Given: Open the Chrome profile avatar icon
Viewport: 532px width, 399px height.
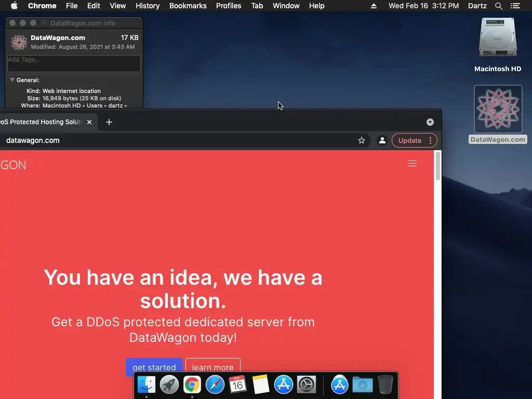Looking at the screenshot, I should pos(382,140).
